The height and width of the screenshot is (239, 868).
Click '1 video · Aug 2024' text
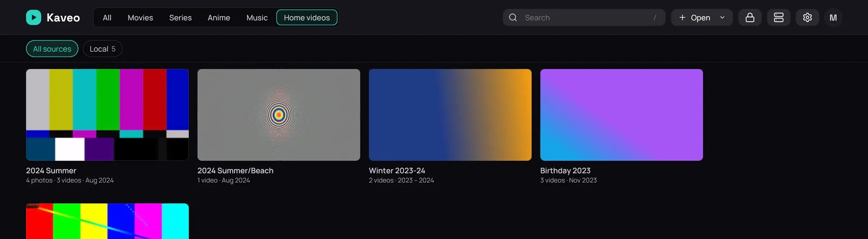(x=224, y=180)
